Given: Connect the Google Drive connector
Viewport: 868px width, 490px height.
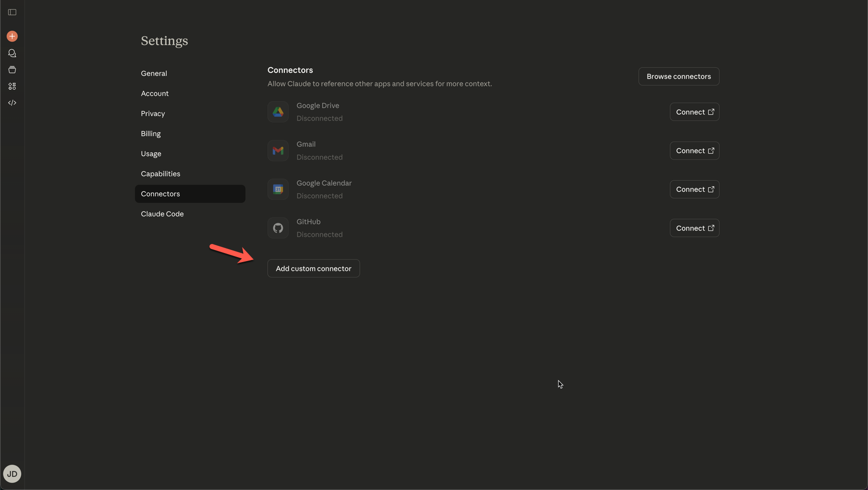Looking at the screenshot, I should point(694,112).
